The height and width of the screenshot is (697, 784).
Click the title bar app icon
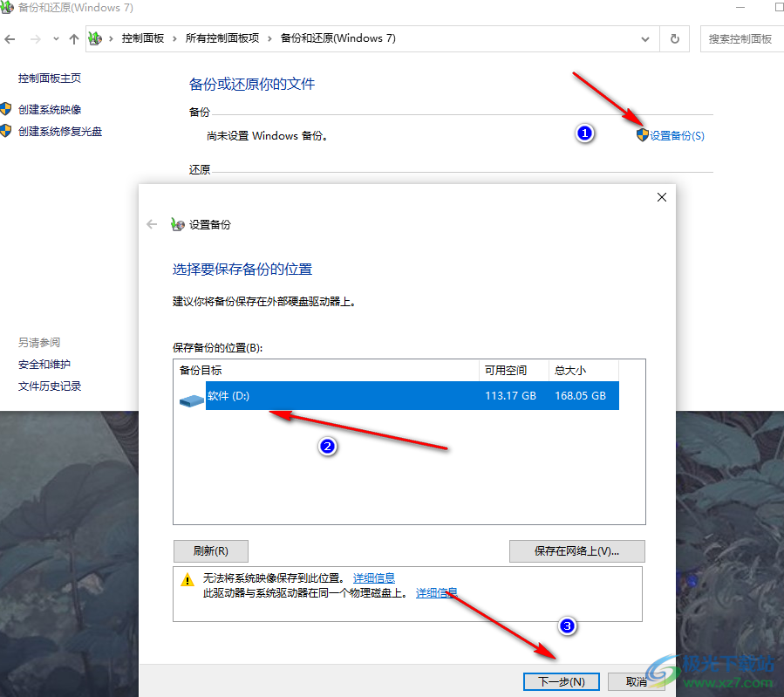tap(6, 7)
